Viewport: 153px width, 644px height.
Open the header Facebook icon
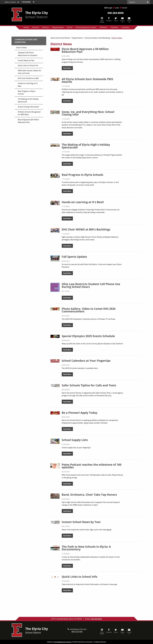109,19
